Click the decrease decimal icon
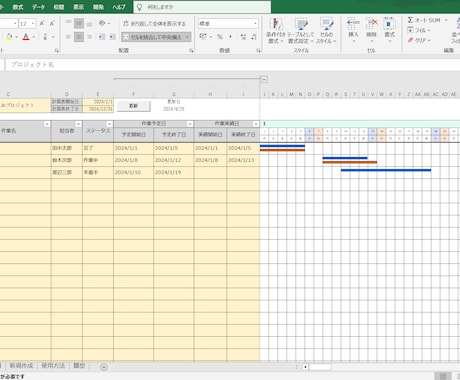 pyautogui.click(x=254, y=37)
